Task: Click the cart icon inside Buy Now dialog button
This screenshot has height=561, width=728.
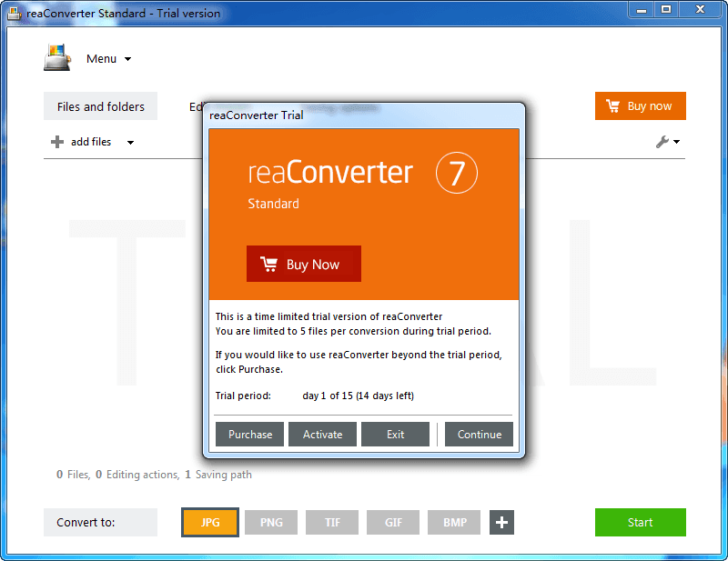Action: 268,264
